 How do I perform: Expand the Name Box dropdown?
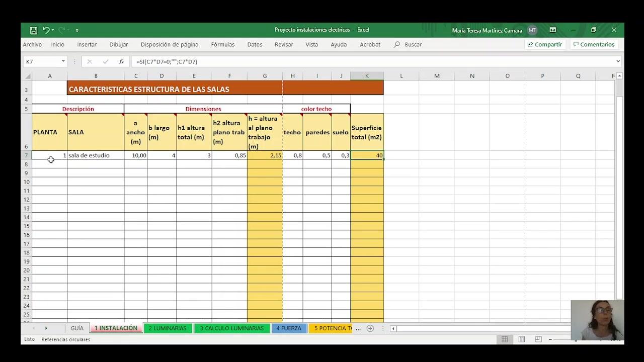pos(63,61)
